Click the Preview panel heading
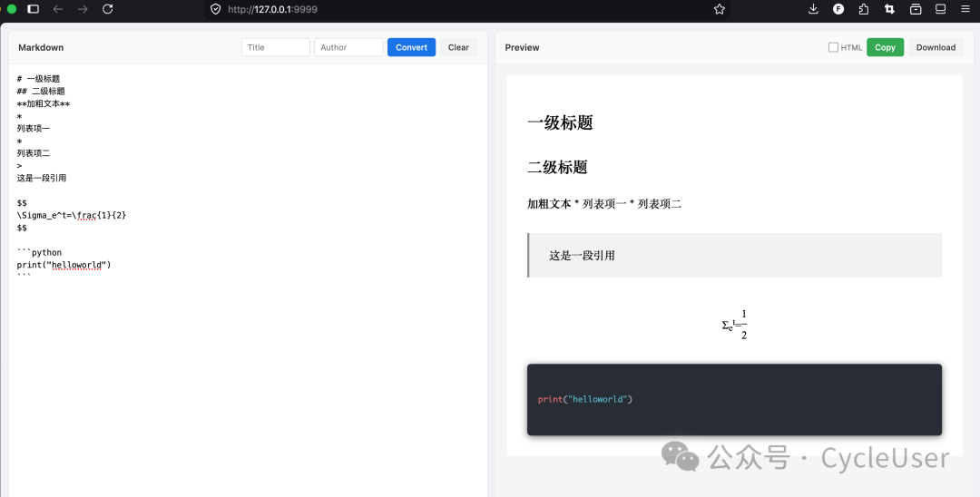This screenshot has width=980, height=497. pyautogui.click(x=522, y=47)
